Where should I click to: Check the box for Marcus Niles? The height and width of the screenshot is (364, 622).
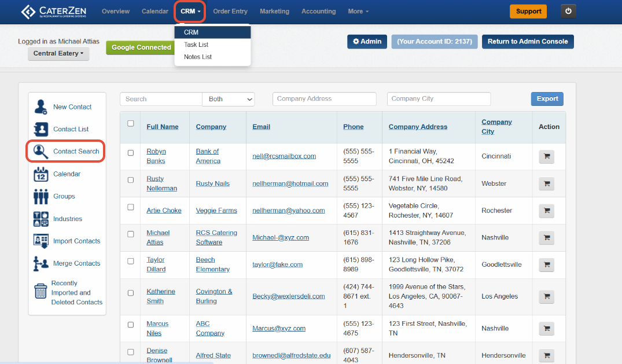131,325
